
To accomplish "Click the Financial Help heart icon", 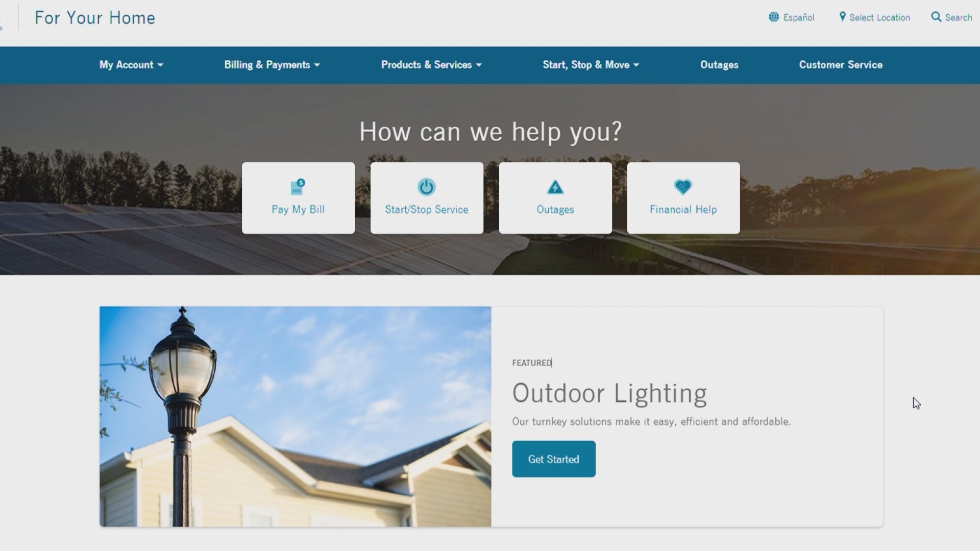I will pyautogui.click(x=682, y=186).
